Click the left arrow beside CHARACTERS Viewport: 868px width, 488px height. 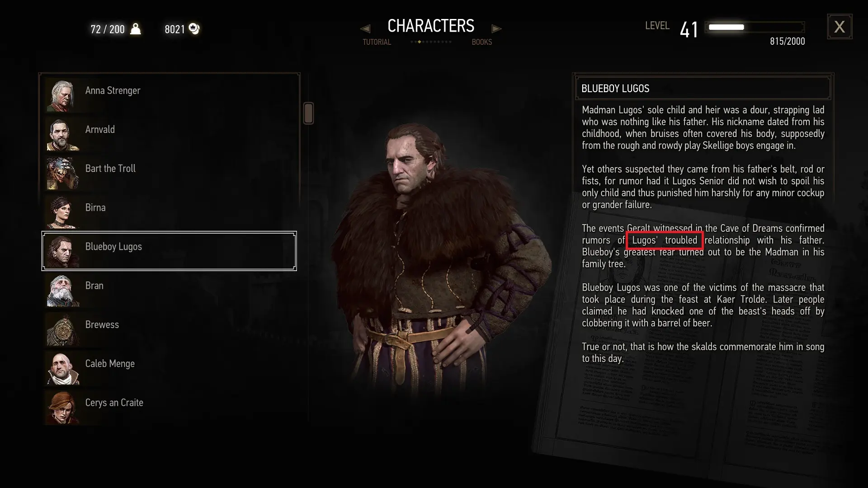coord(365,29)
